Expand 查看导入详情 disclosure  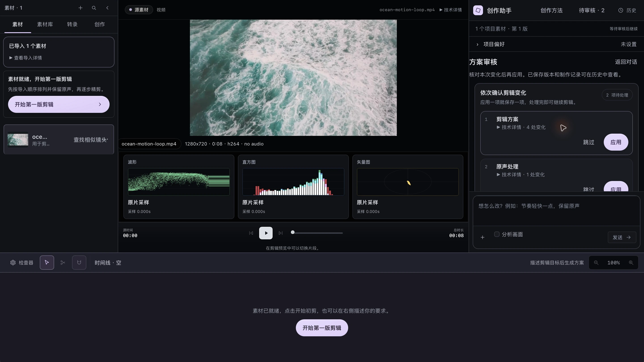[x=25, y=58]
